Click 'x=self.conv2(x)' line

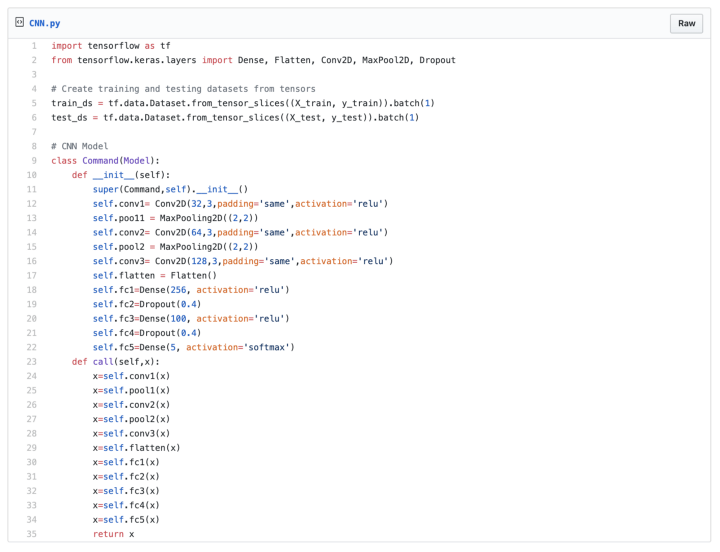pyautogui.click(x=131, y=405)
